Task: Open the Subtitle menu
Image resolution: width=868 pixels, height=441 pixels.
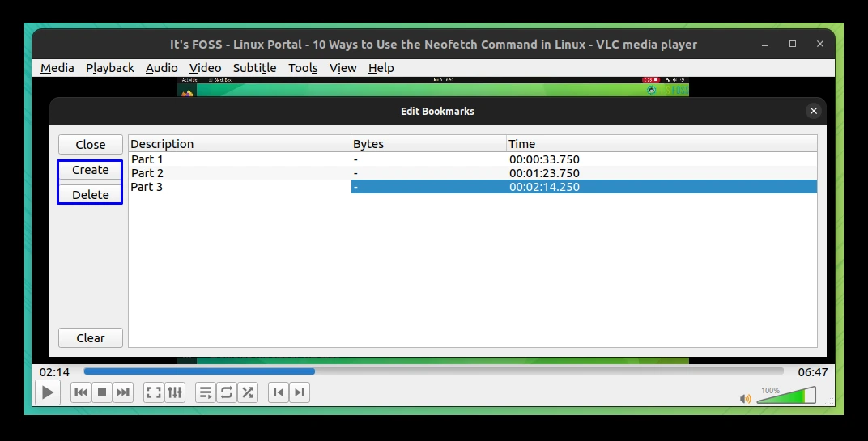Action: point(254,68)
